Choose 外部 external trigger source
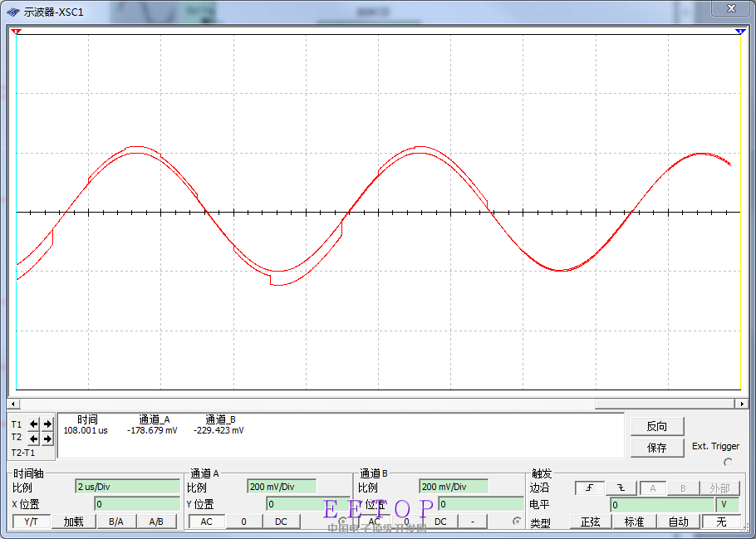Screen dimensions: 756x539 [x=719, y=488]
